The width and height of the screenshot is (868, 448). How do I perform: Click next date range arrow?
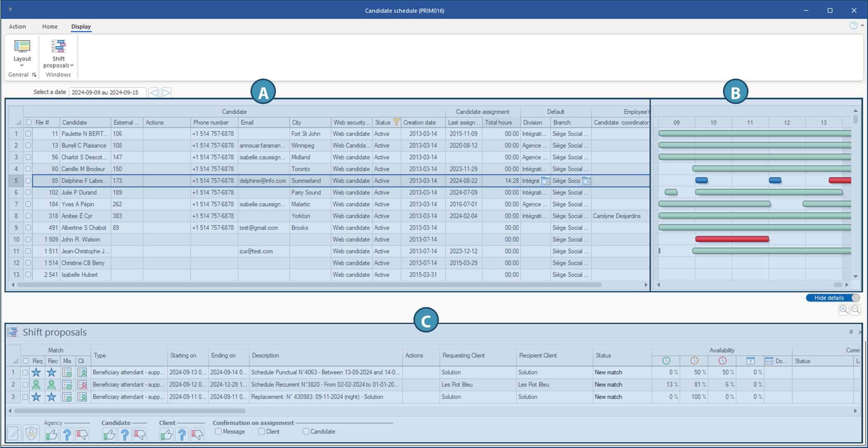[x=166, y=92]
